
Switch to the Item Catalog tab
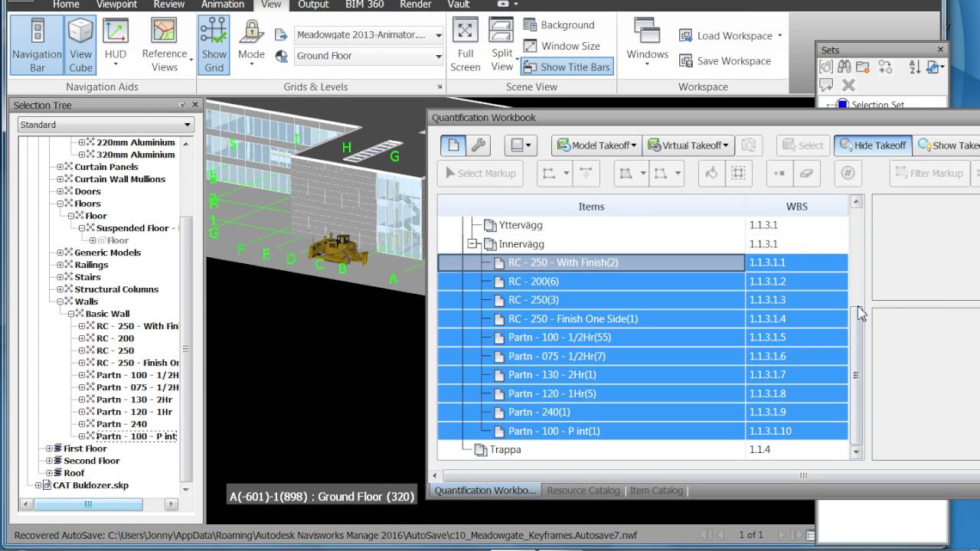[x=656, y=491]
